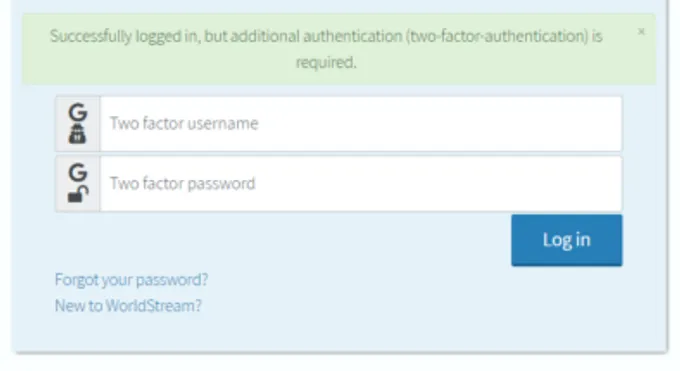Dismiss the green two-factor alert with X
This screenshot has height=371, width=680.
tap(641, 32)
